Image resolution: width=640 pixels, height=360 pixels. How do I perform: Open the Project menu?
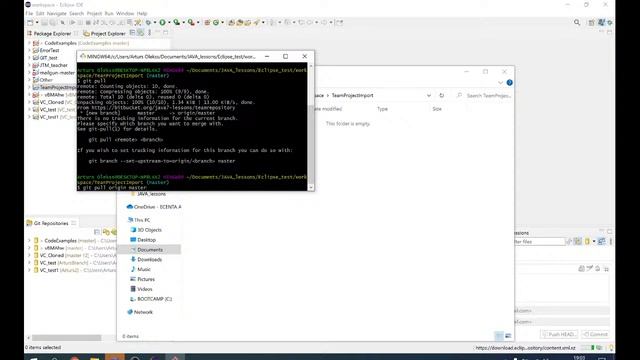94,13
